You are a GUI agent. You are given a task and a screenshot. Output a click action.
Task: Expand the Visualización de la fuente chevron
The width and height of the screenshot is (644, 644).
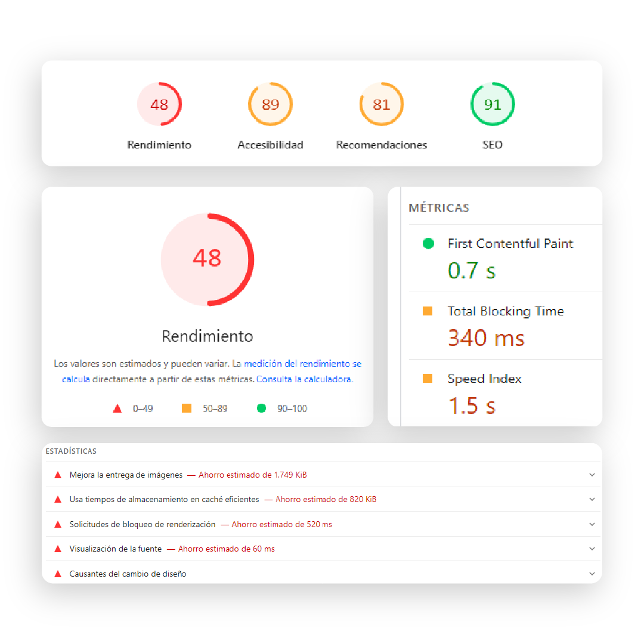(592, 549)
